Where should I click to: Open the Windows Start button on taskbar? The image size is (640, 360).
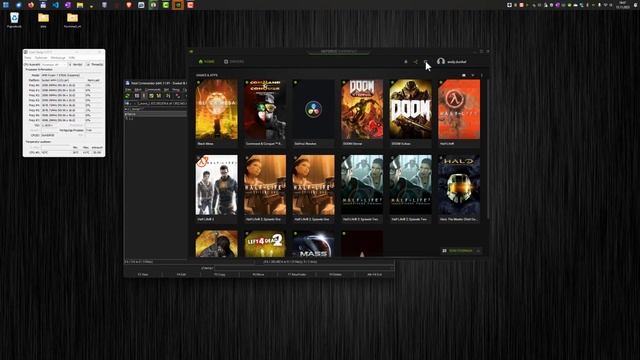[6, 5]
